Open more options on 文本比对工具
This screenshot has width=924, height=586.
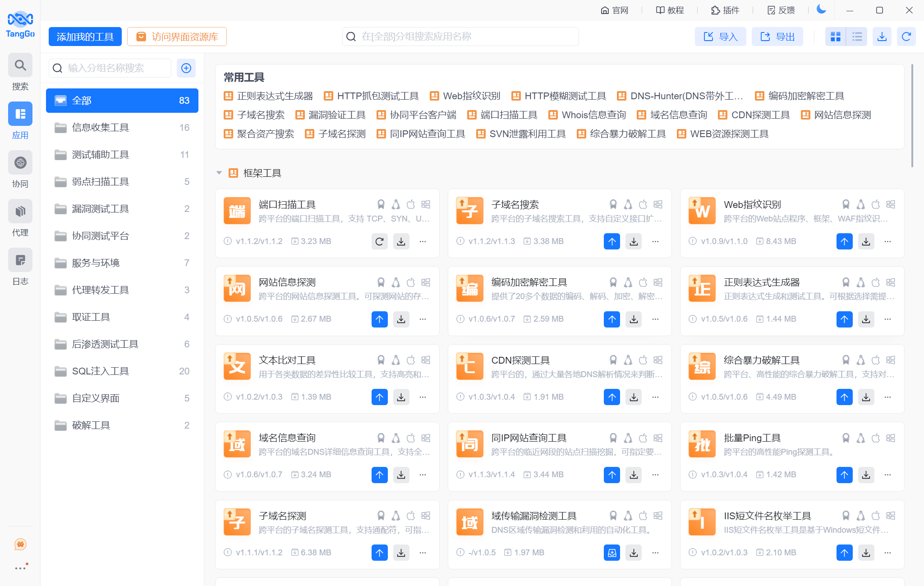tap(423, 397)
